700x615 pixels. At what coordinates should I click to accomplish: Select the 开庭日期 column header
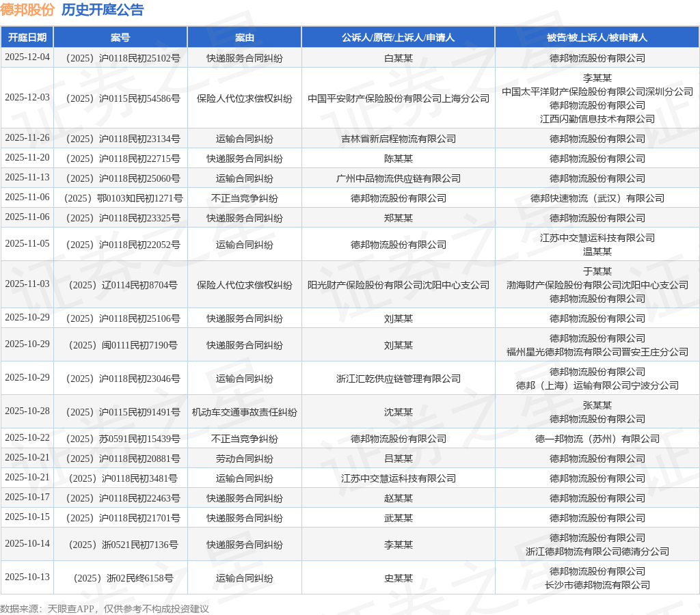click(27, 38)
